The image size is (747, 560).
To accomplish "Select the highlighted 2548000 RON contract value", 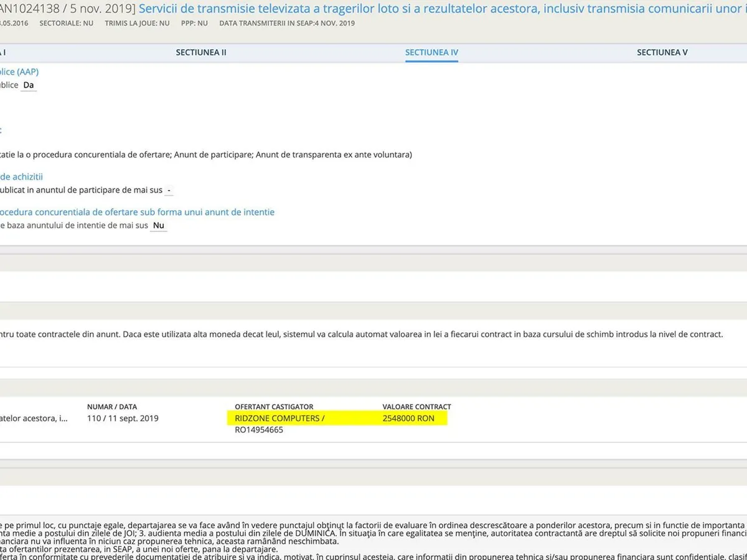I will point(408,418).
